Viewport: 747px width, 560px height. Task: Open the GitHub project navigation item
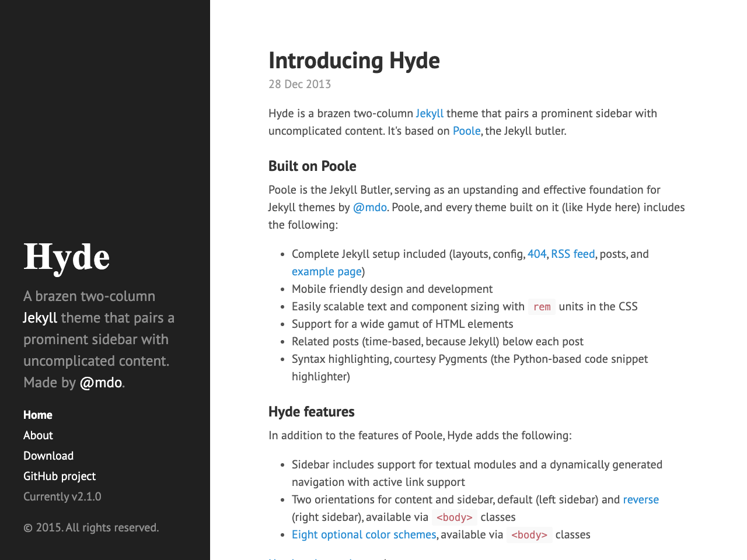pyautogui.click(x=59, y=476)
